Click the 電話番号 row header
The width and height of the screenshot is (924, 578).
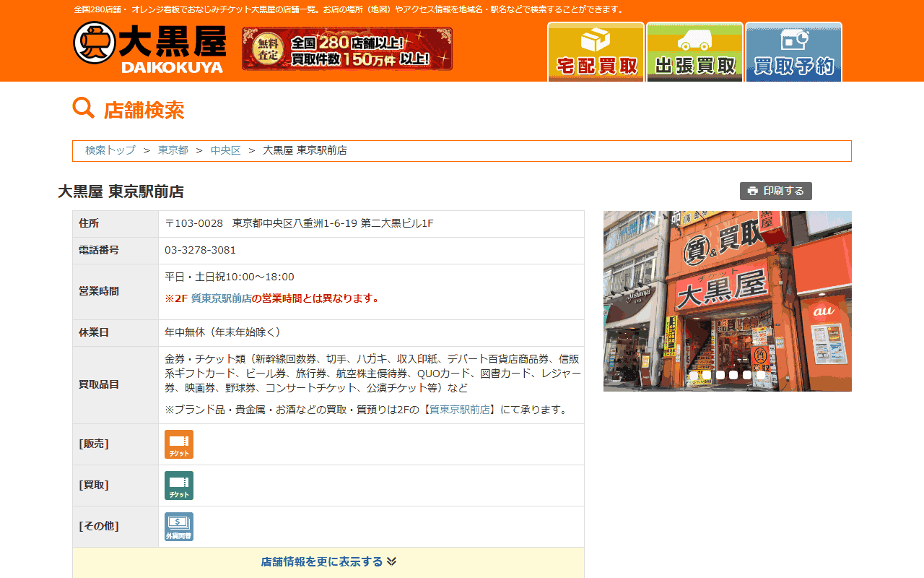(115, 251)
